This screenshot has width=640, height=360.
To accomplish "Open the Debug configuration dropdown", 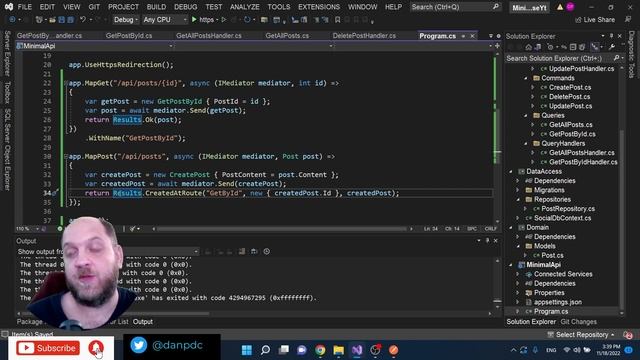I will [125, 20].
